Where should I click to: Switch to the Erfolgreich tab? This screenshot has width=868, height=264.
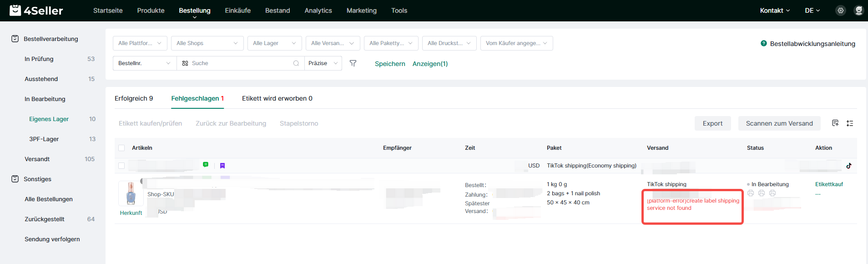[134, 98]
